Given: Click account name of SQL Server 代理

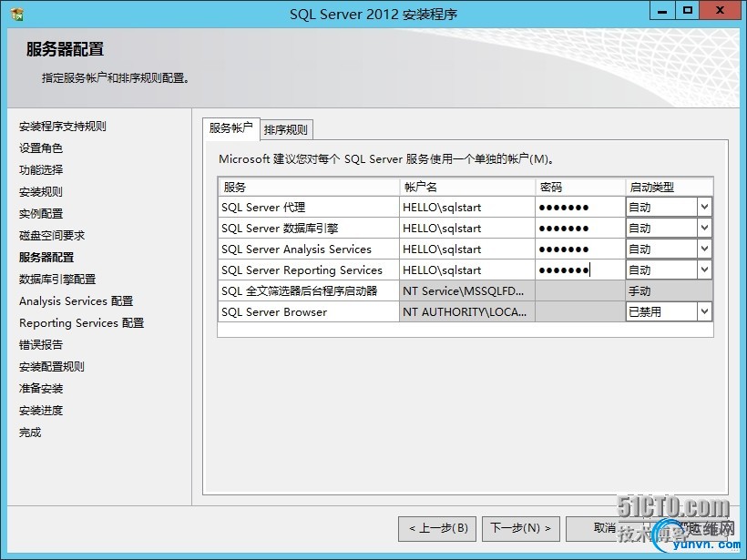Looking at the screenshot, I should pyautogui.click(x=467, y=207).
